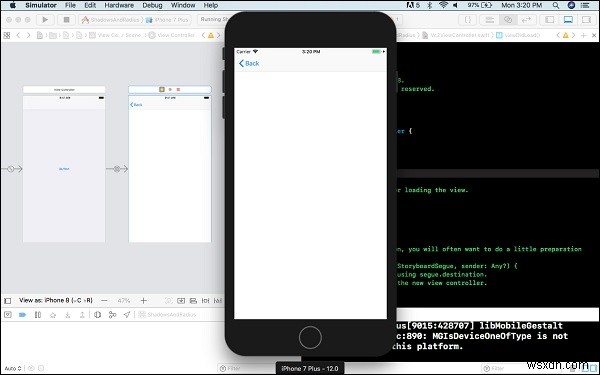This screenshot has height=375, width=600.
Task: Open Spotlight search in menu bar
Action: 556,5
